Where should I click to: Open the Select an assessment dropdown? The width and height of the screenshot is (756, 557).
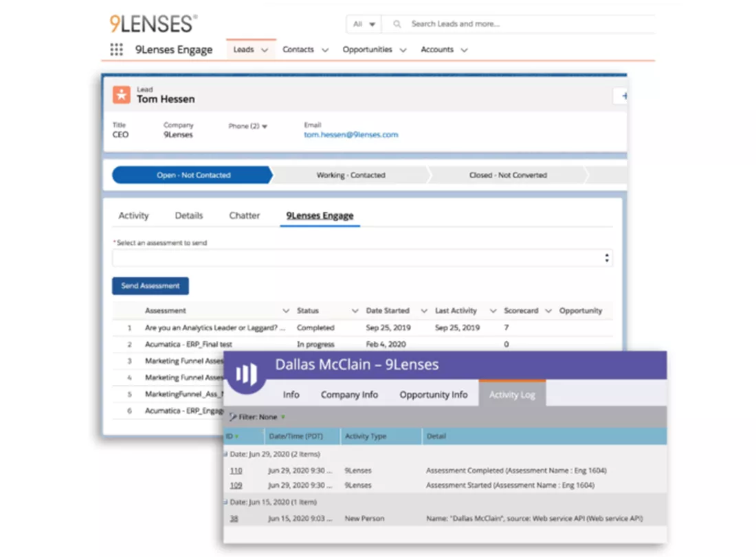[x=363, y=258]
